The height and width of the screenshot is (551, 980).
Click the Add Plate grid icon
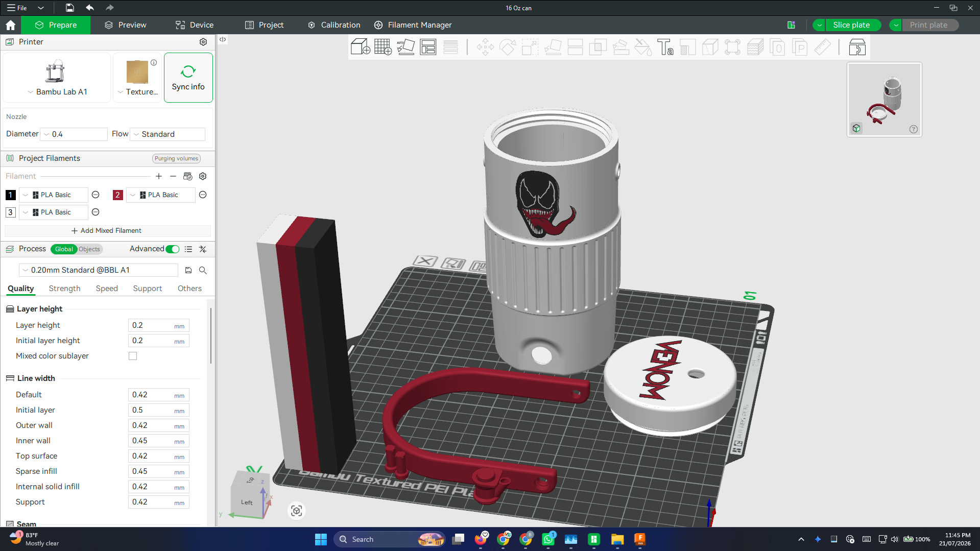tap(383, 47)
